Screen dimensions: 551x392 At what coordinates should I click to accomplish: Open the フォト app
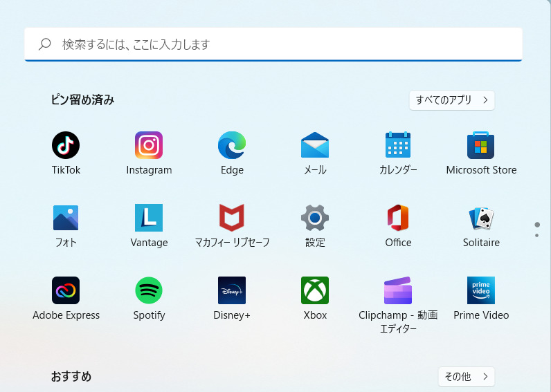[66, 218]
